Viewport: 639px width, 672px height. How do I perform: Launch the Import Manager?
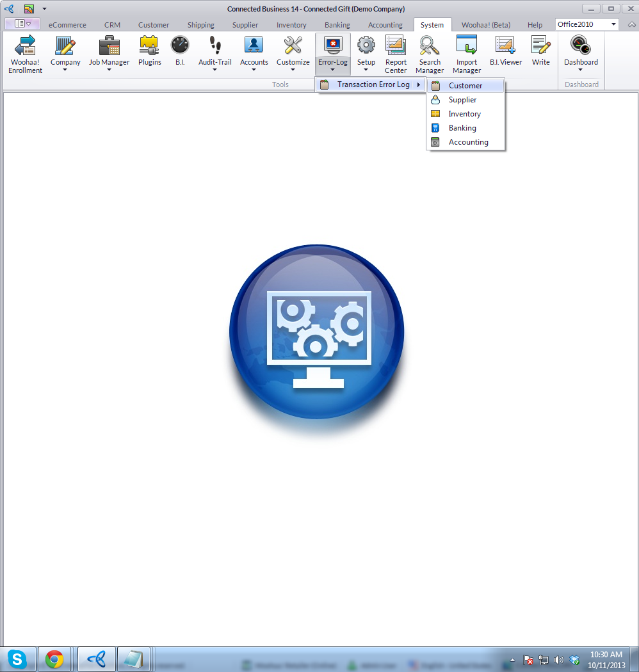coord(467,54)
